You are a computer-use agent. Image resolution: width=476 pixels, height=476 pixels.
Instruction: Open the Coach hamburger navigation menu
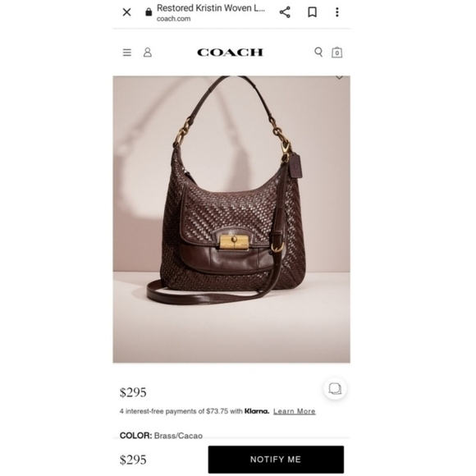coord(127,53)
